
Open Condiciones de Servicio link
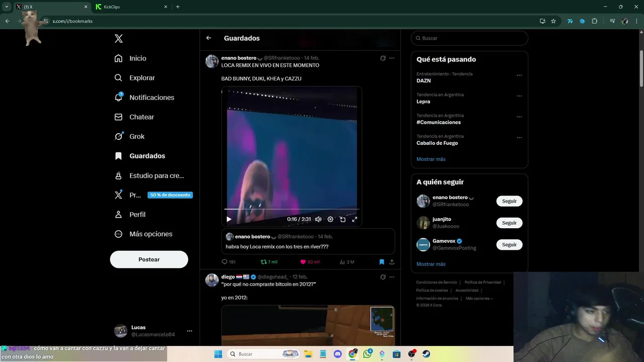coord(437,283)
